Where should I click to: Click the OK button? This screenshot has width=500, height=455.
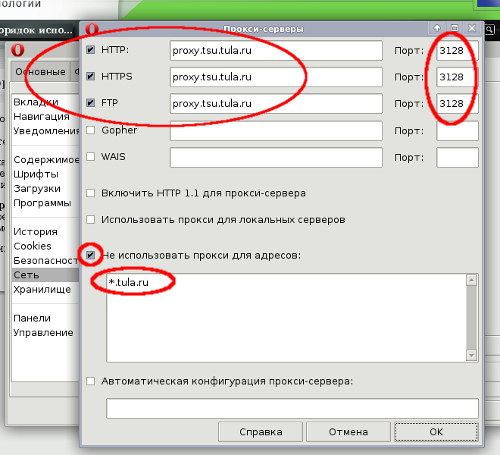pyautogui.click(x=436, y=432)
